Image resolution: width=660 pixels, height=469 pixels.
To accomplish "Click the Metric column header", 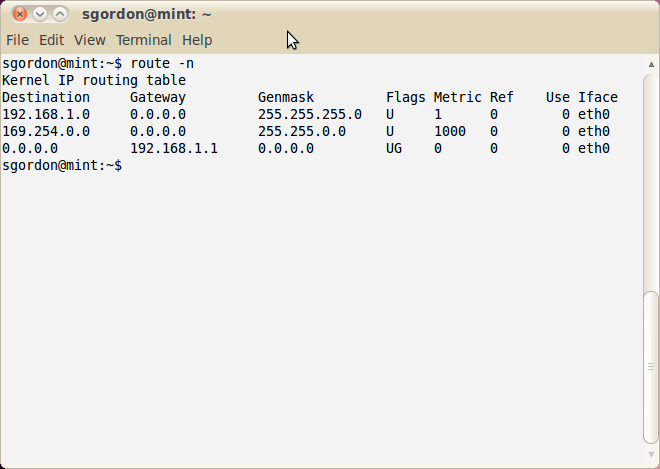I will [458, 97].
